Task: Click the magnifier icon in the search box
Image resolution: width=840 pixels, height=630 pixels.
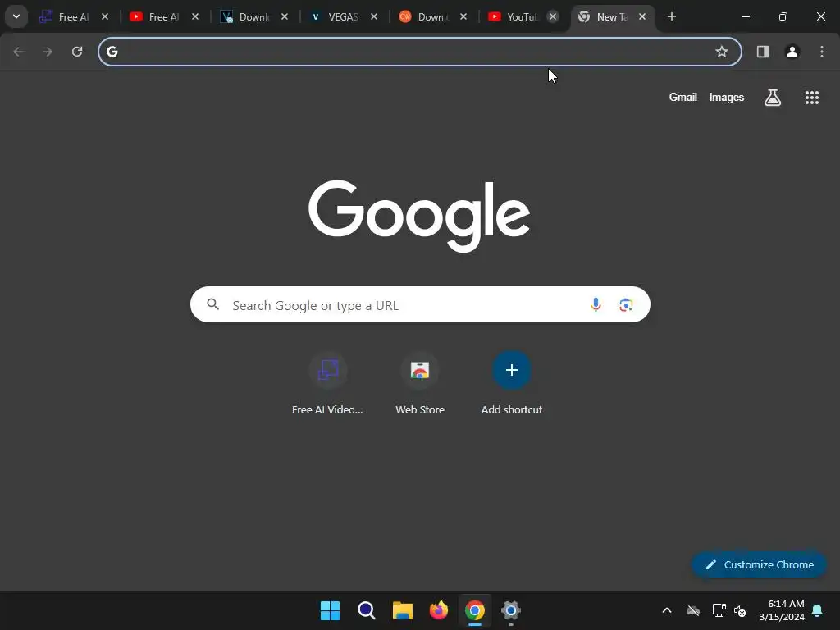Action: [x=213, y=305]
